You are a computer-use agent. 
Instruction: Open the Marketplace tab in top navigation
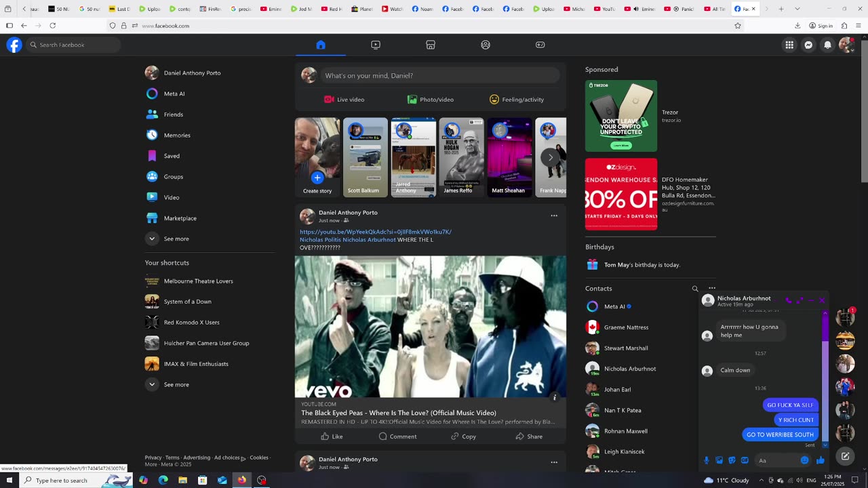[x=431, y=45]
